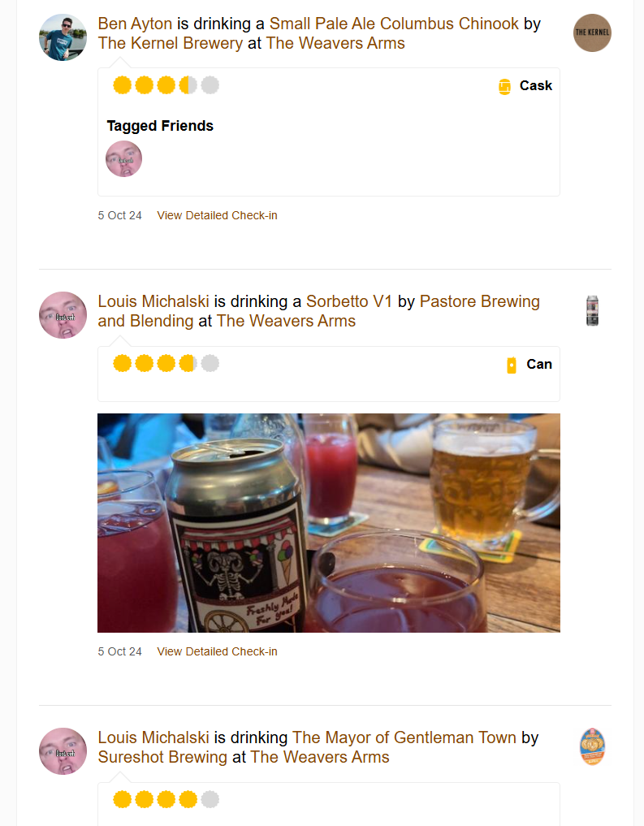Click Louis Michalski's avatar on Mayor check-in
644x826 pixels.
(63, 751)
